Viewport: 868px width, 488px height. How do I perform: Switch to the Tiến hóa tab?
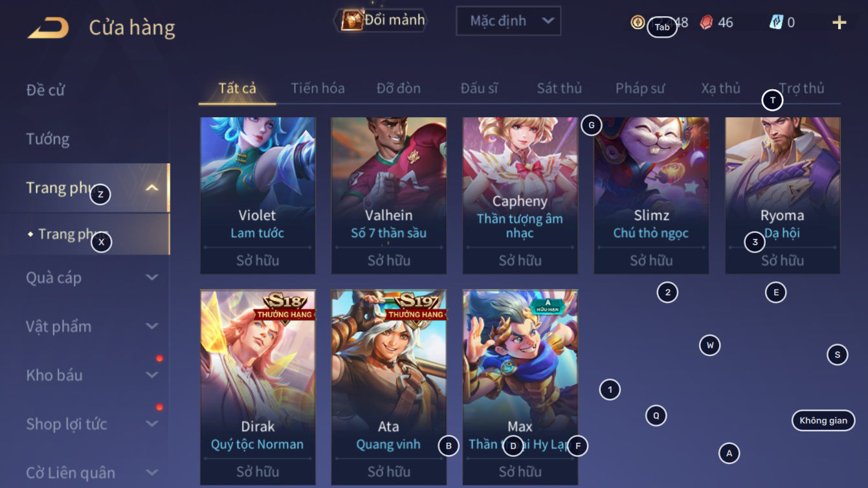(317, 89)
